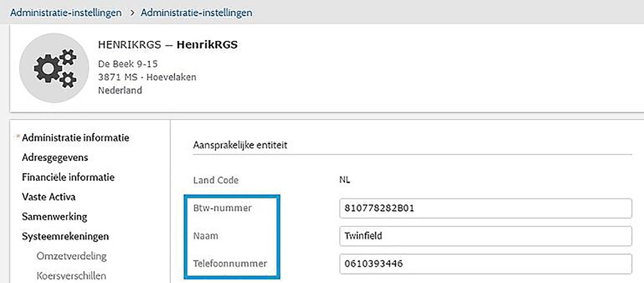Focus the Naam field containing Twinfield
This screenshot has height=283, width=644.
coord(485,236)
